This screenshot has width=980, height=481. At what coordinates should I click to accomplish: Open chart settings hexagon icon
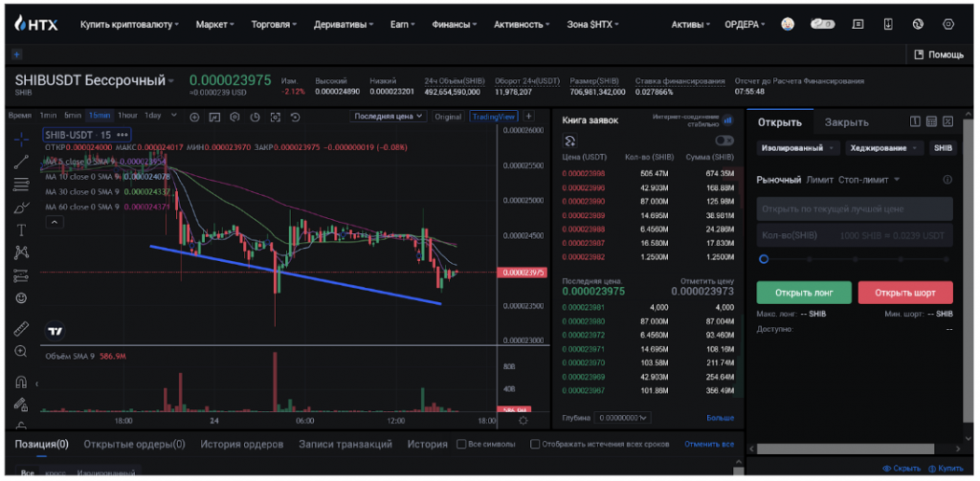tap(234, 117)
